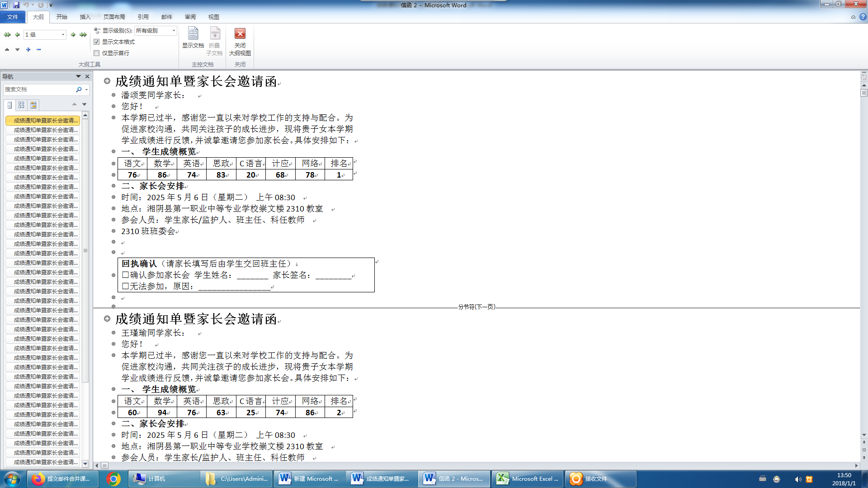Image resolution: width=868 pixels, height=488 pixels.
Task: Browse pages thumbnails view in navigation pane
Action: [x=21, y=105]
